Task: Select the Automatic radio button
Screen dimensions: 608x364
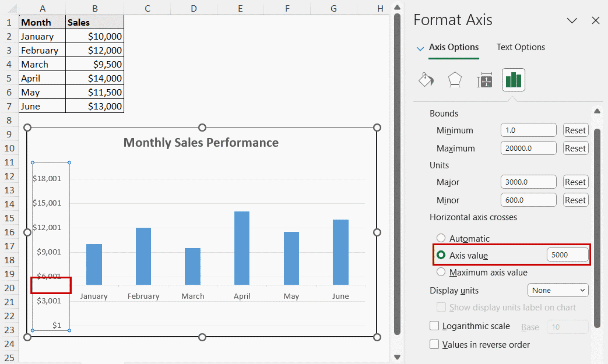Action: click(x=441, y=238)
